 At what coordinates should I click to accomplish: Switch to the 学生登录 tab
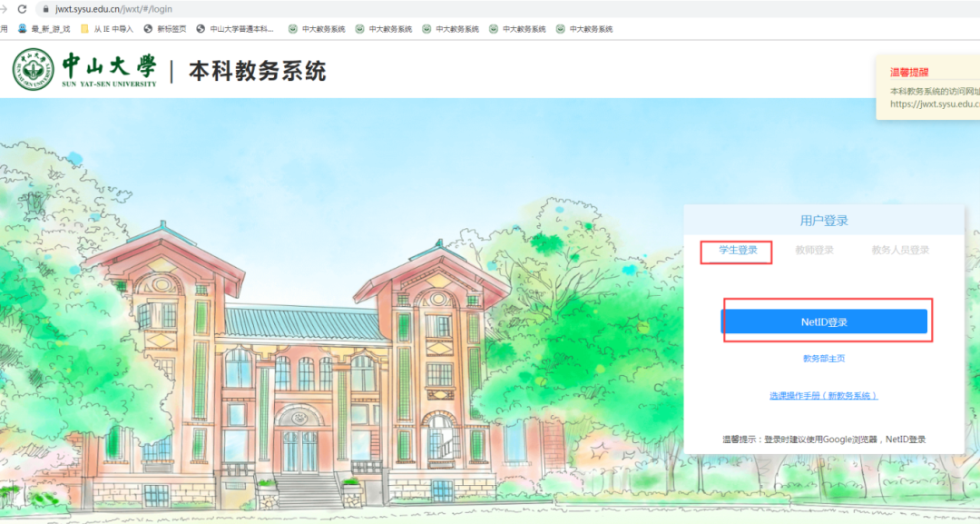[738, 250]
